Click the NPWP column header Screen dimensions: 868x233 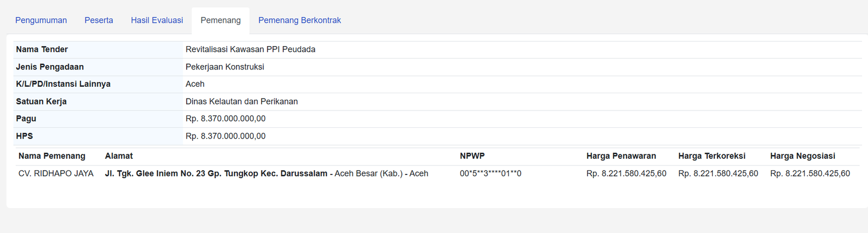point(472,156)
